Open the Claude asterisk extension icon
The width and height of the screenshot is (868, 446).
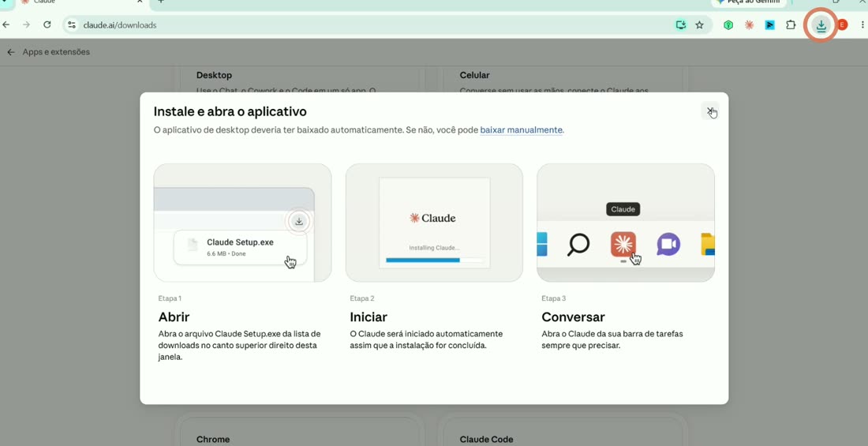tap(749, 25)
